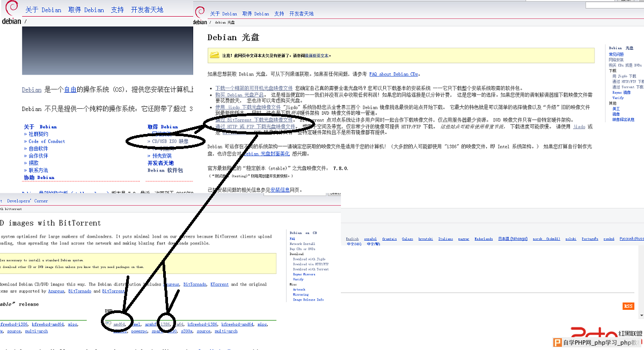Click the KTorrent link
The image size is (644, 350).
pos(219,285)
